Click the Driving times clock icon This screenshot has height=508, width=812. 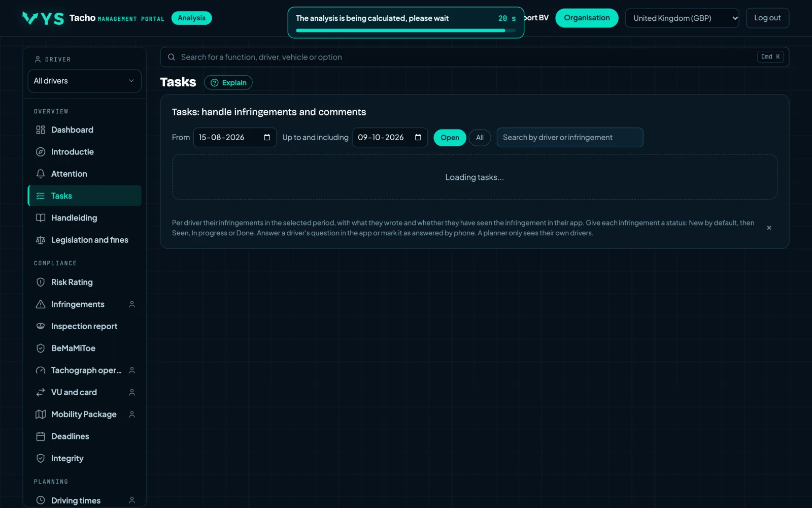(x=41, y=500)
